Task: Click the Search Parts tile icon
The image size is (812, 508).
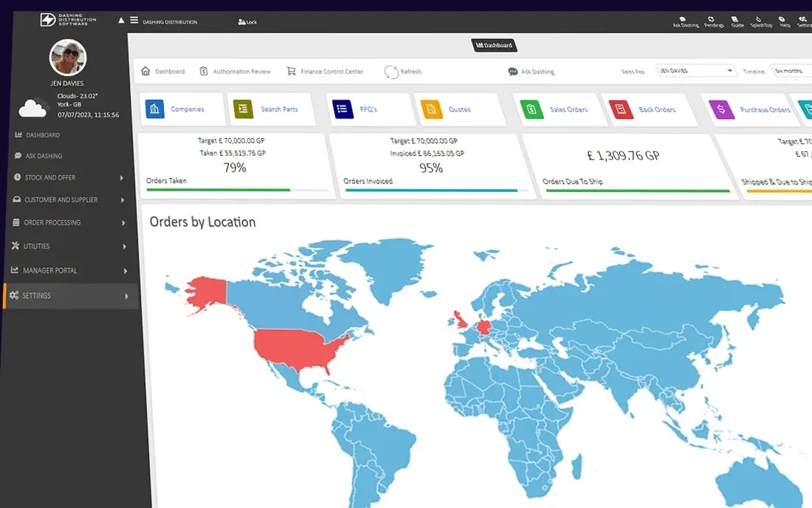Action: (x=243, y=109)
